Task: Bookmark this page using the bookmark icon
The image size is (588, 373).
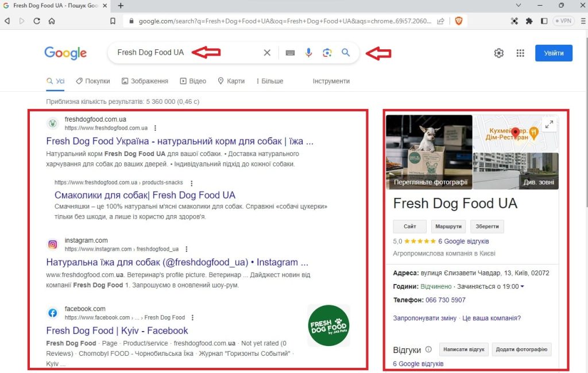Action: [x=112, y=21]
